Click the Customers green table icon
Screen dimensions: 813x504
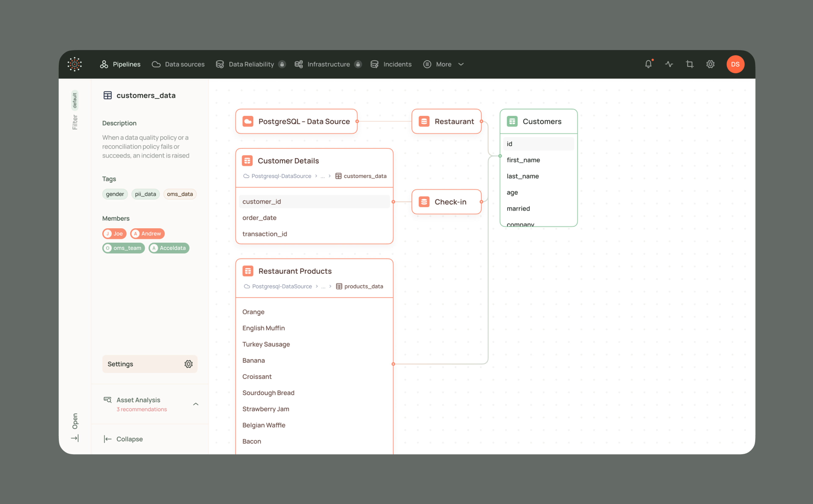(x=512, y=121)
